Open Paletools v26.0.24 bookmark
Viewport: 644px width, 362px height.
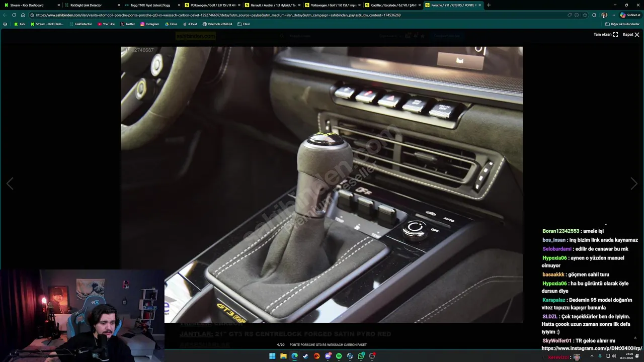click(x=217, y=24)
